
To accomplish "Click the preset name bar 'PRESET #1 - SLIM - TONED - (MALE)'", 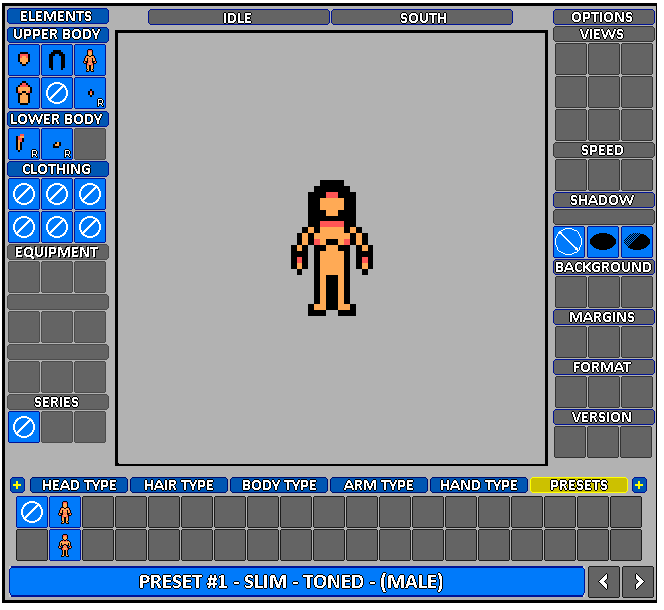I will point(297,582).
